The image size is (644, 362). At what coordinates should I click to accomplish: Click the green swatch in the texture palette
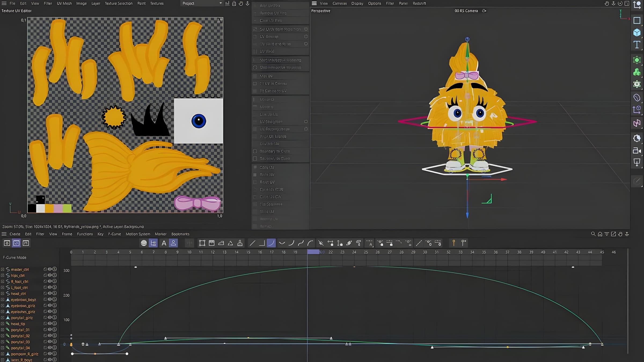(67, 208)
